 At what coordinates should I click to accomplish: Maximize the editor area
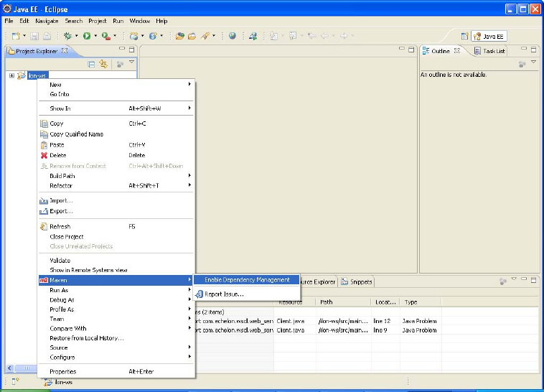pyautogui.click(x=411, y=50)
